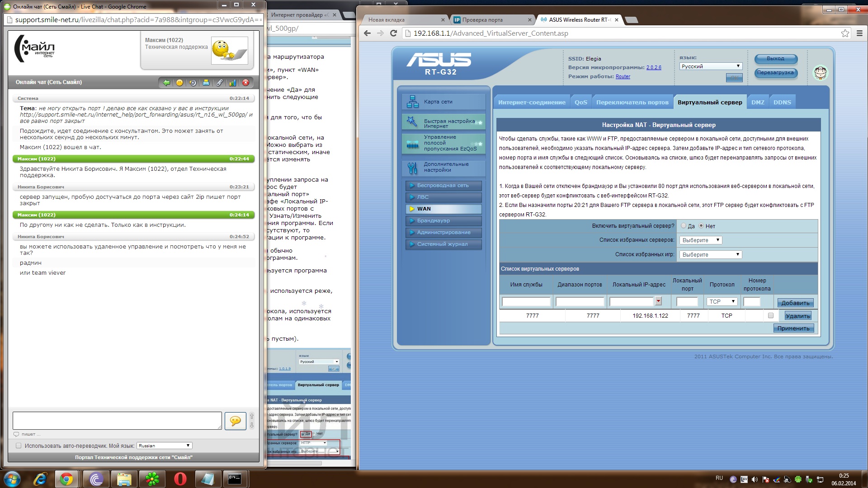This screenshot has height=488, width=868.
Task: Open Дополнительные настройки section
Action: coord(443,168)
